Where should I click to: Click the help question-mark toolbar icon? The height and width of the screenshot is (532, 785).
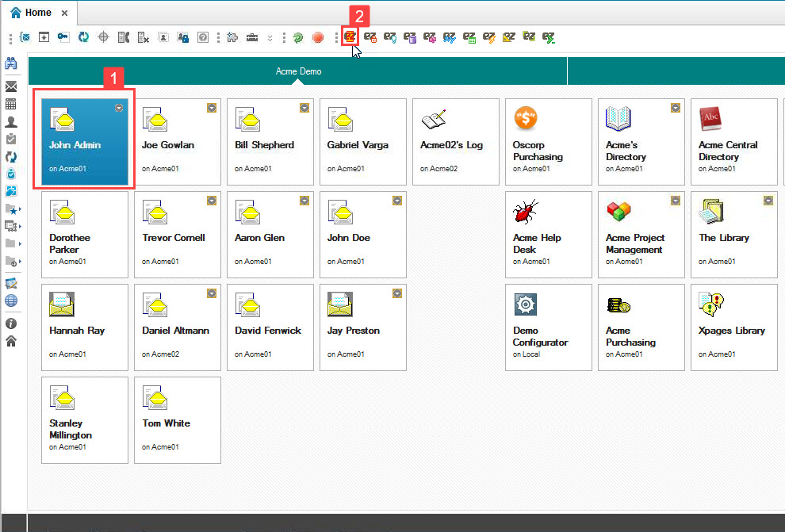204,37
